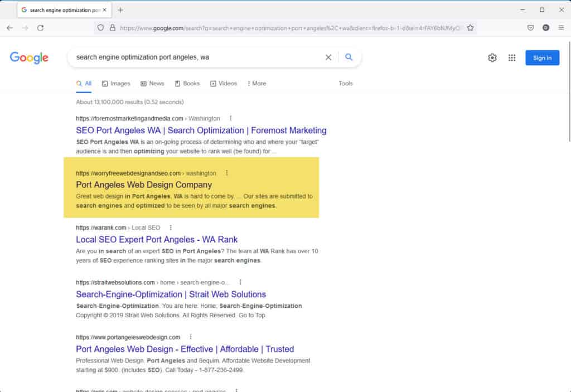Open options dots for portangeleswebdesign.com result
The image size is (571, 392).
click(191, 337)
